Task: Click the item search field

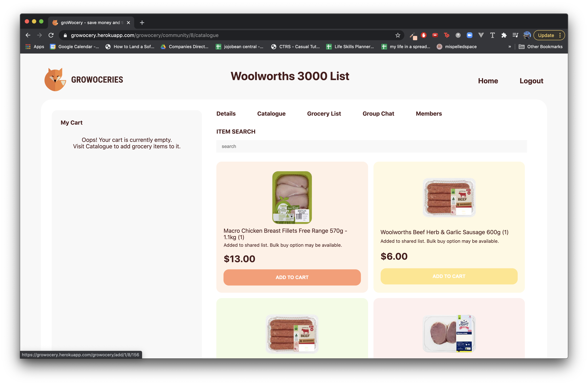Action: [371, 146]
